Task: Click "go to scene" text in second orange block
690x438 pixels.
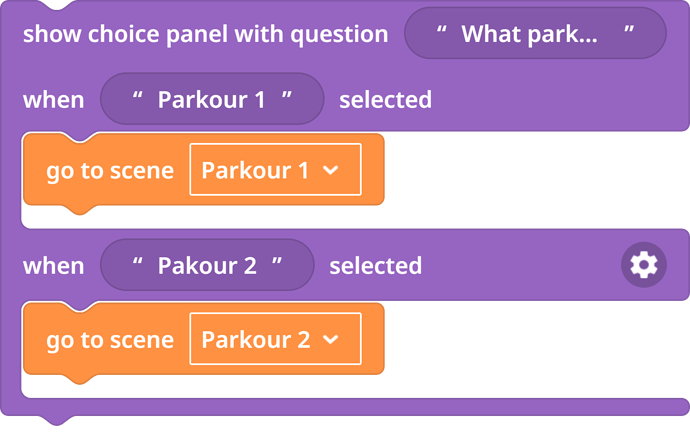Action: pos(110,340)
